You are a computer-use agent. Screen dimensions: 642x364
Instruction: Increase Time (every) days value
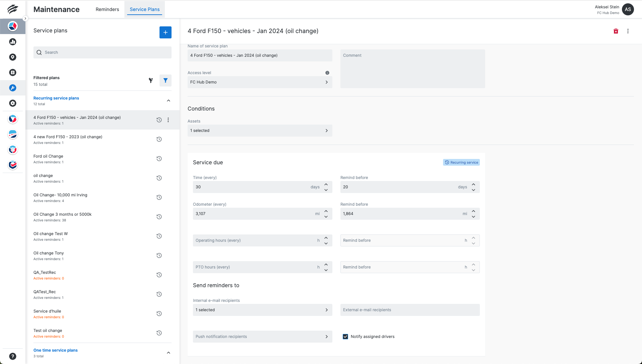click(326, 184)
